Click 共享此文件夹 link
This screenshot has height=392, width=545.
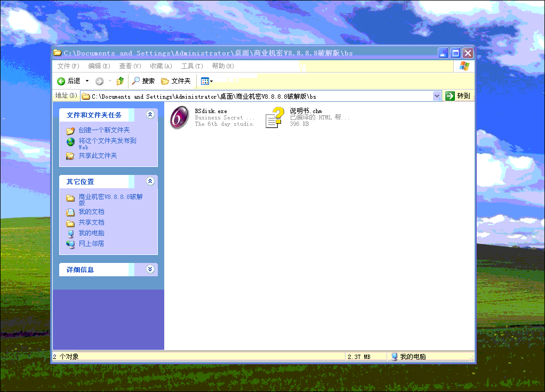point(98,156)
